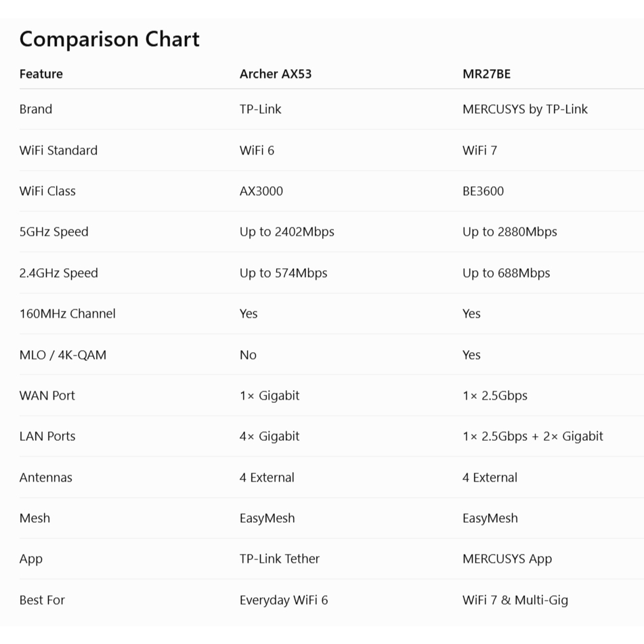This screenshot has height=644, width=644.
Task: Select the Up to 688Mbps cell
Action: 506,273
